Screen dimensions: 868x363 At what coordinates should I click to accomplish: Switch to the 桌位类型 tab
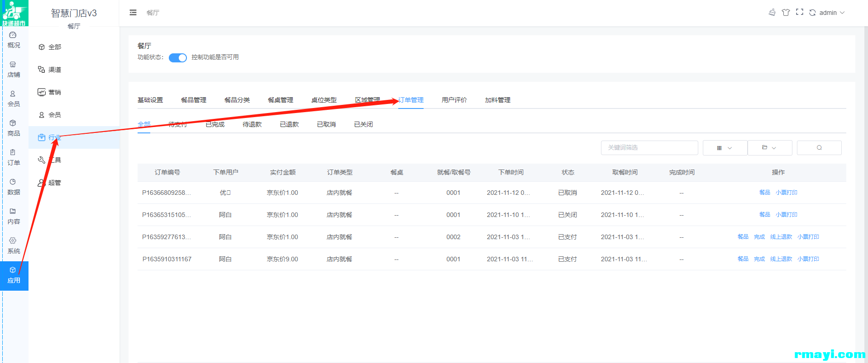coord(324,100)
